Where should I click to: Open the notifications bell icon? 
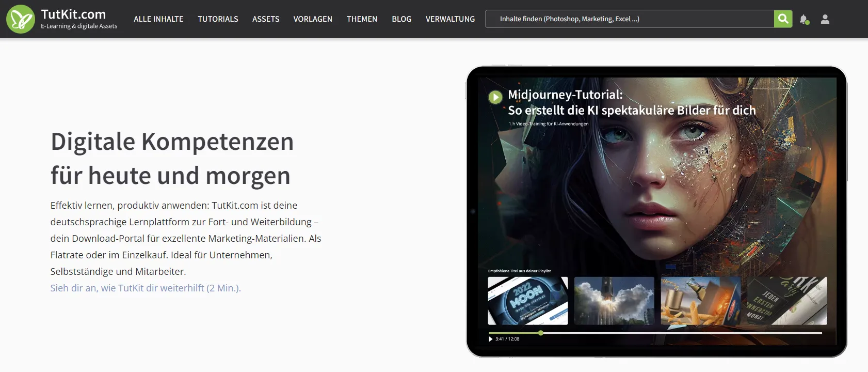pyautogui.click(x=804, y=20)
